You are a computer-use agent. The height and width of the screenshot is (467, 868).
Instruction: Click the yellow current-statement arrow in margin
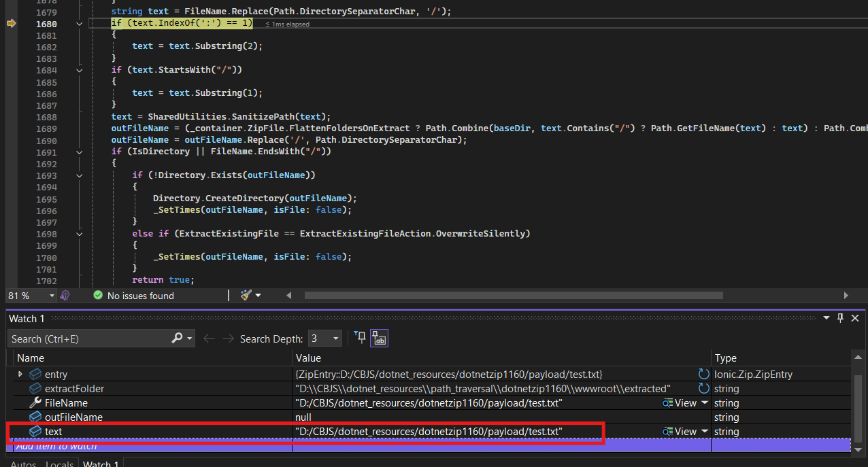click(11, 24)
